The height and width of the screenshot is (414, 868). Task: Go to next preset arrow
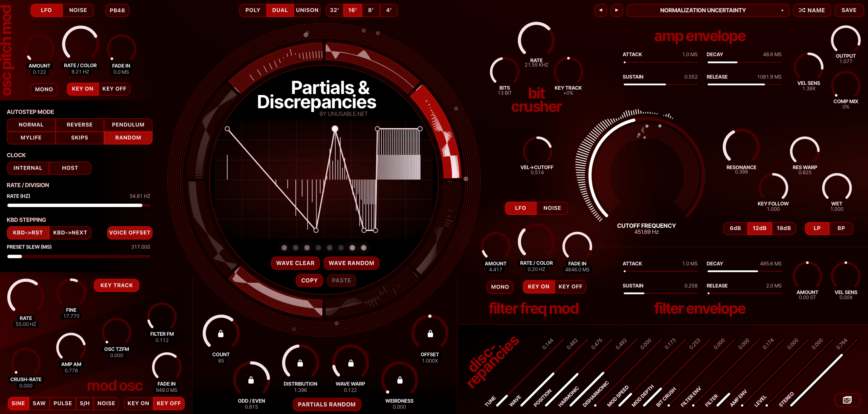pyautogui.click(x=616, y=10)
